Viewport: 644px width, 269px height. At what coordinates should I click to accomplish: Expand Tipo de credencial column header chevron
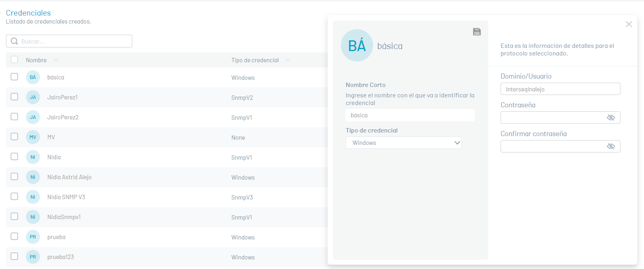[288, 60]
